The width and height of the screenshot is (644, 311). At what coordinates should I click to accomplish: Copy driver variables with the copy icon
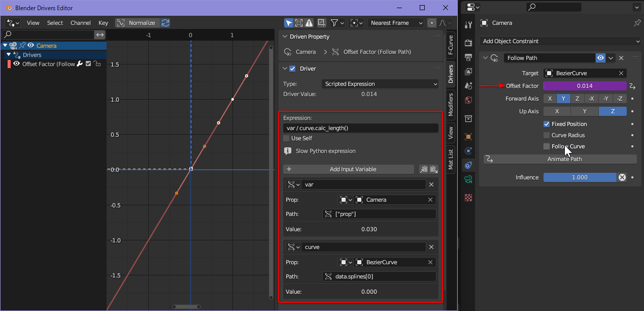click(x=424, y=169)
